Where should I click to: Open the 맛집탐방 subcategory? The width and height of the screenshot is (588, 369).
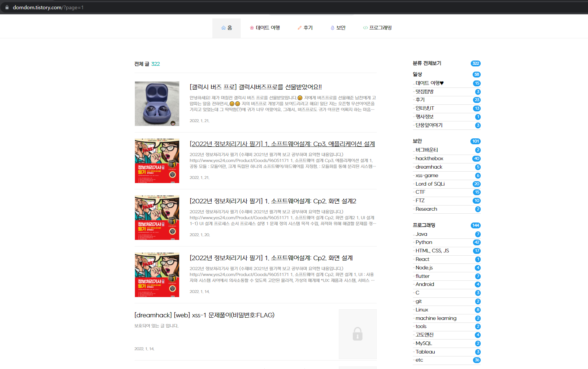coord(425,92)
